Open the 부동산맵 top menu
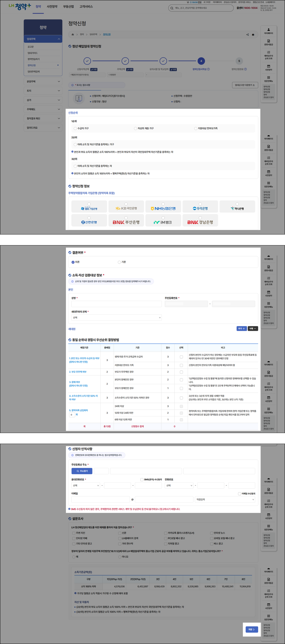Screen dimensions: 285x644 (68, 7)
